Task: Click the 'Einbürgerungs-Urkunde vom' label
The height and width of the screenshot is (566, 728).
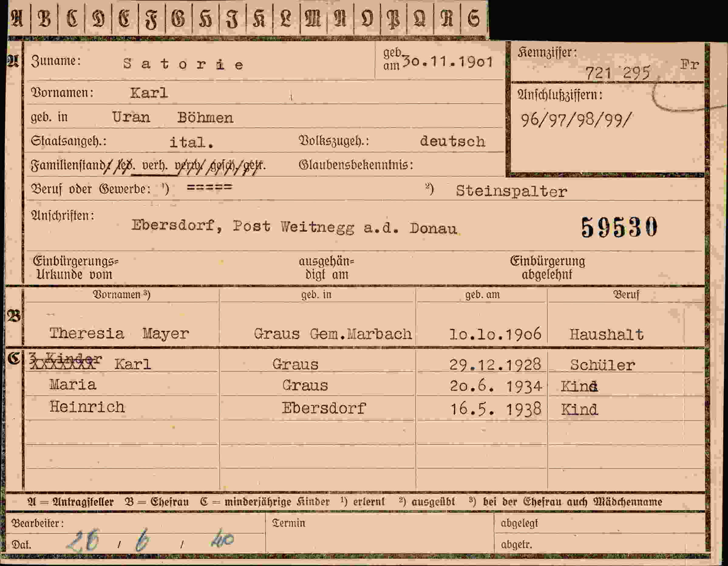Action: coord(76,268)
